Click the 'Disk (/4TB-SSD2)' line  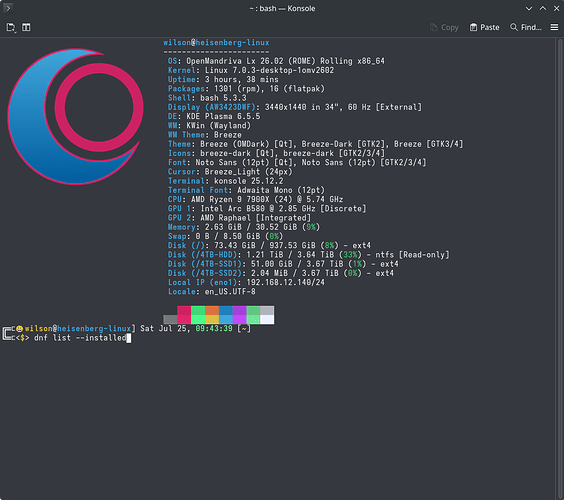281,273
